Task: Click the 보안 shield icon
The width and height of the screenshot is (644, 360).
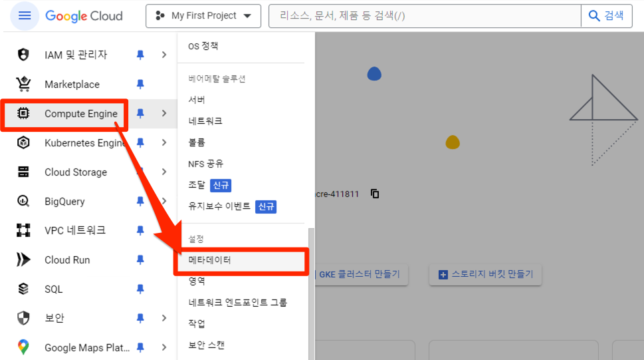Action: pos(23,318)
